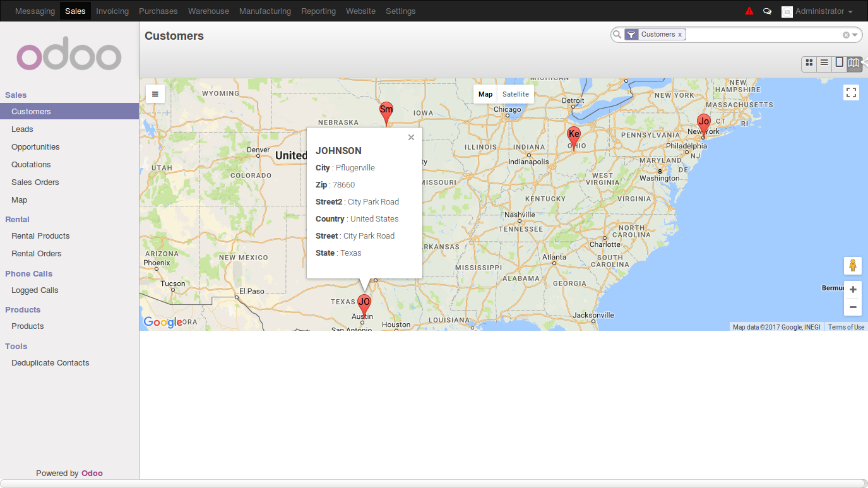
Task: Open the Sales top menu
Action: pos(75,11)
